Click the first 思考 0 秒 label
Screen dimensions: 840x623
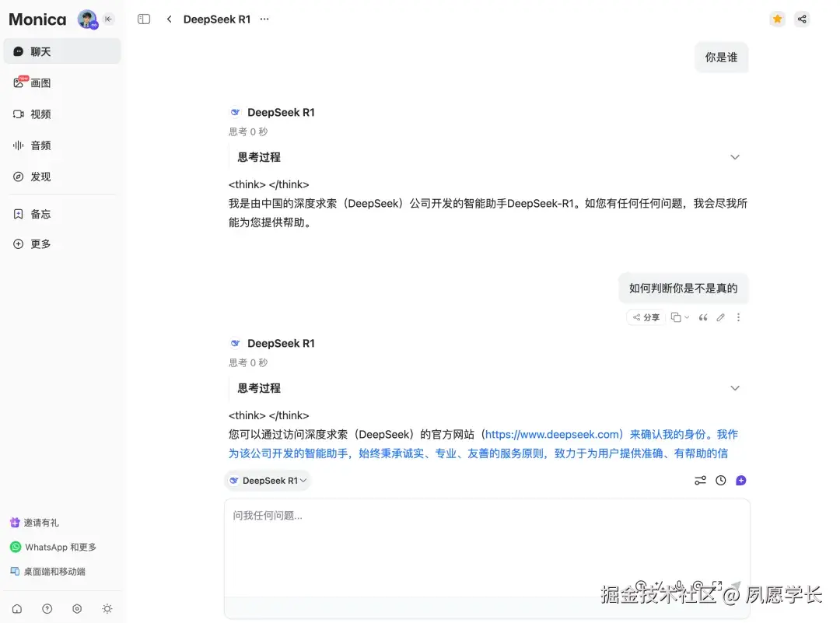(248, 131)
